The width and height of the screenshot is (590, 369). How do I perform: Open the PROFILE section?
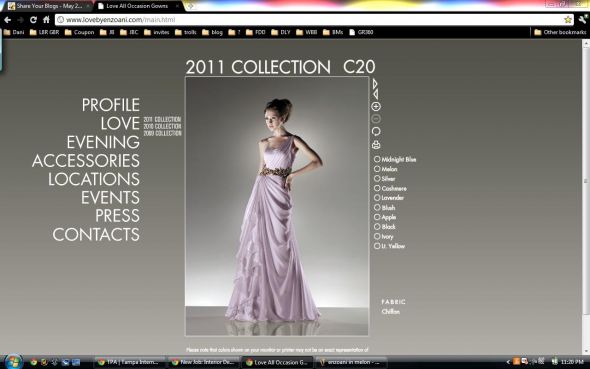pos(111,105)
